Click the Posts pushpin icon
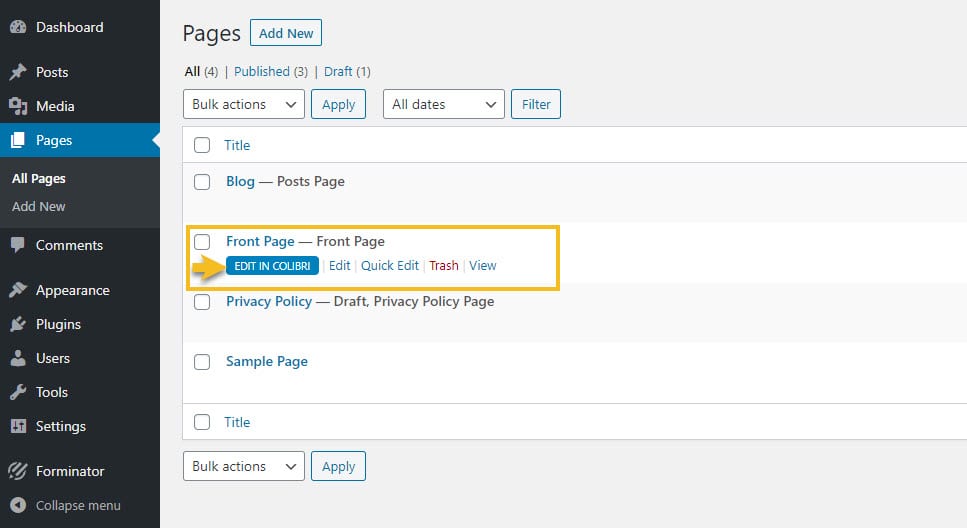Viewport: 967px width, 528px height. tap(19, 72)
